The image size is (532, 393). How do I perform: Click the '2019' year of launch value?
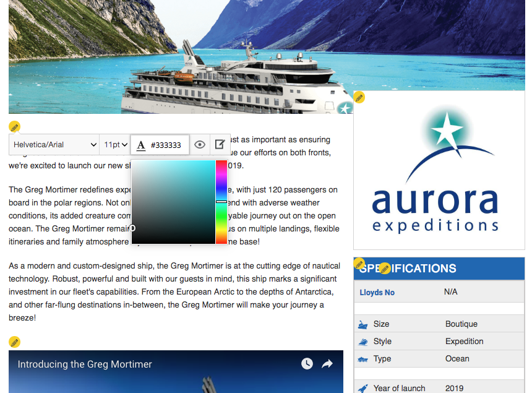(454, 388)
